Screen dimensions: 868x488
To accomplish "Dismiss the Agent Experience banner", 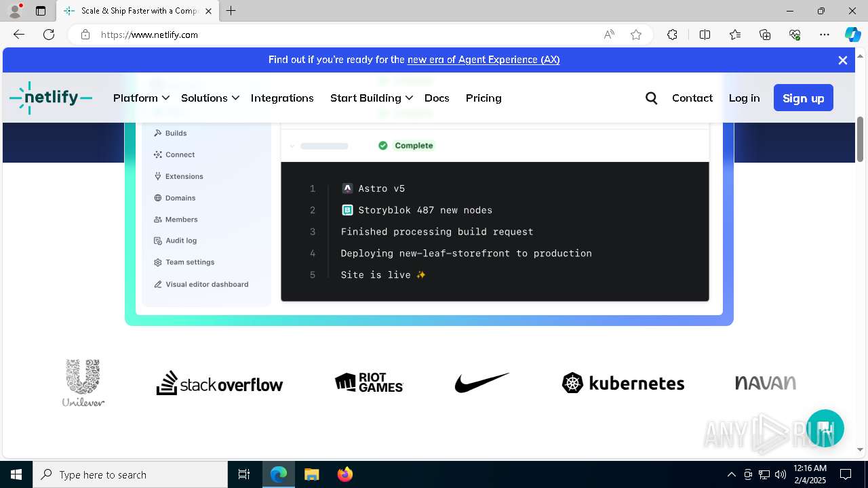I will coord(843,60).
